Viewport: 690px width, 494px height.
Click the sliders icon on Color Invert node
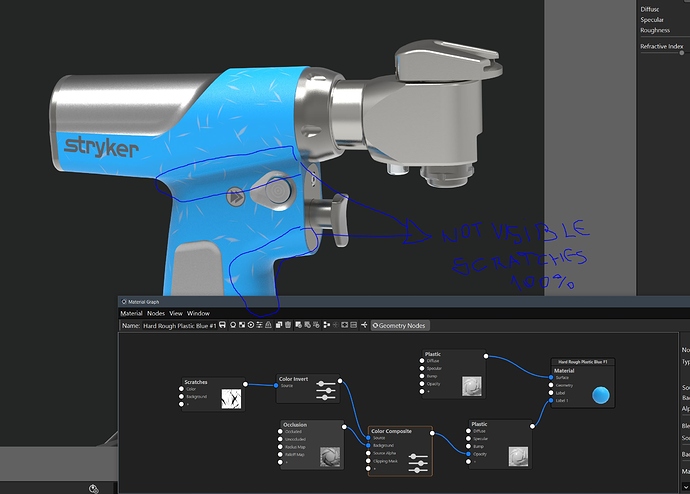[x=326, y=391]
